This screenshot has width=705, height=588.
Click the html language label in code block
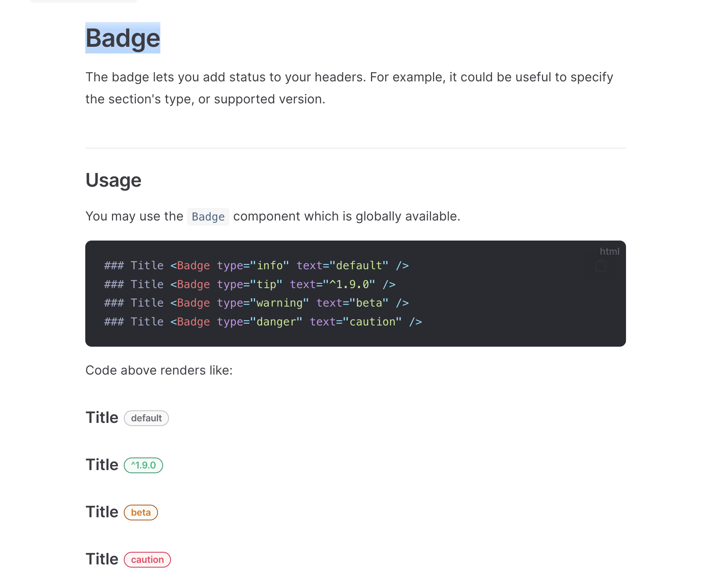pos(610,252)
